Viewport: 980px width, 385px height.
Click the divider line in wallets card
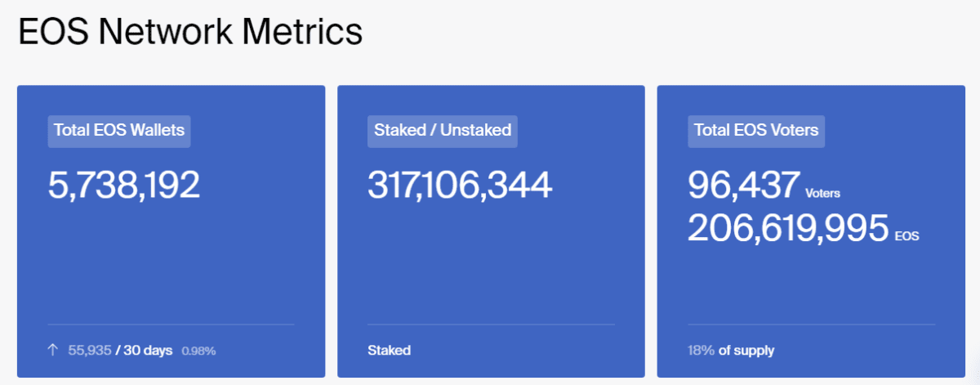(171, 325)
